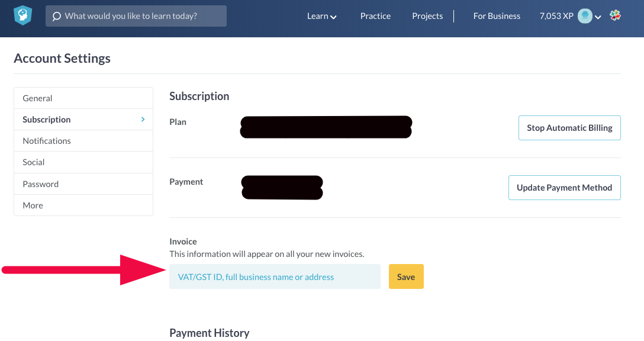Select the More tab in sidebar
644x341 pixels.
click(33, 205)
